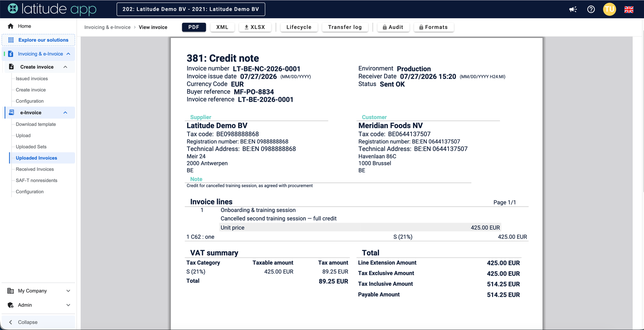Open the locked Audit button

coord(393,27)
